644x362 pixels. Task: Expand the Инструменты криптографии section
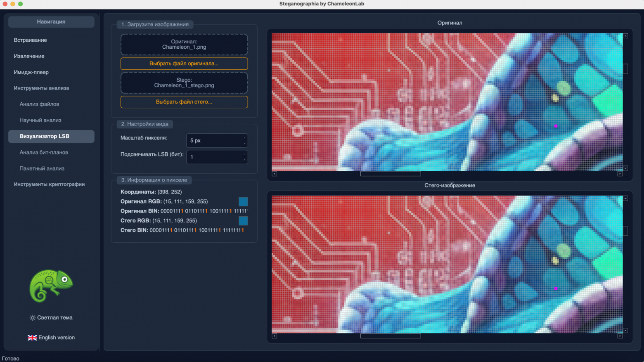(50, 184)
